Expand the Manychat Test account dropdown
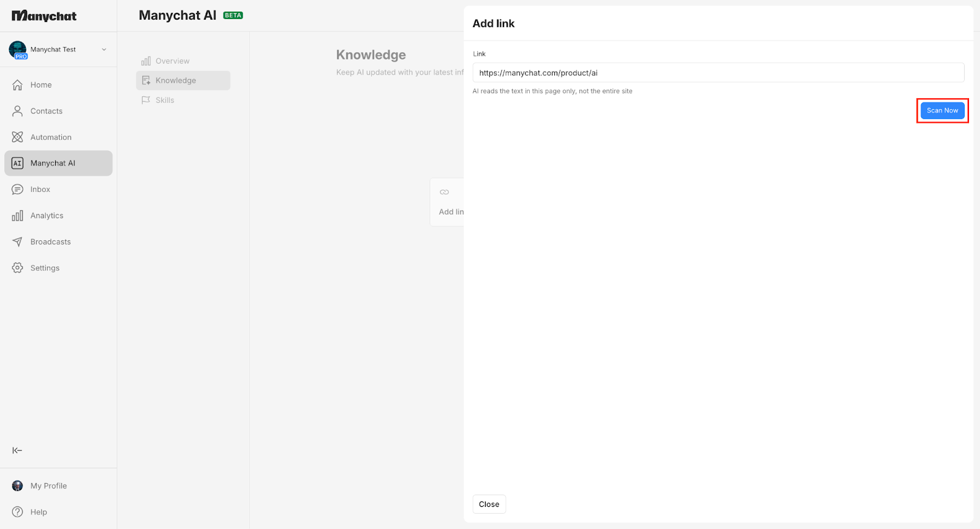 coord(104,50)
